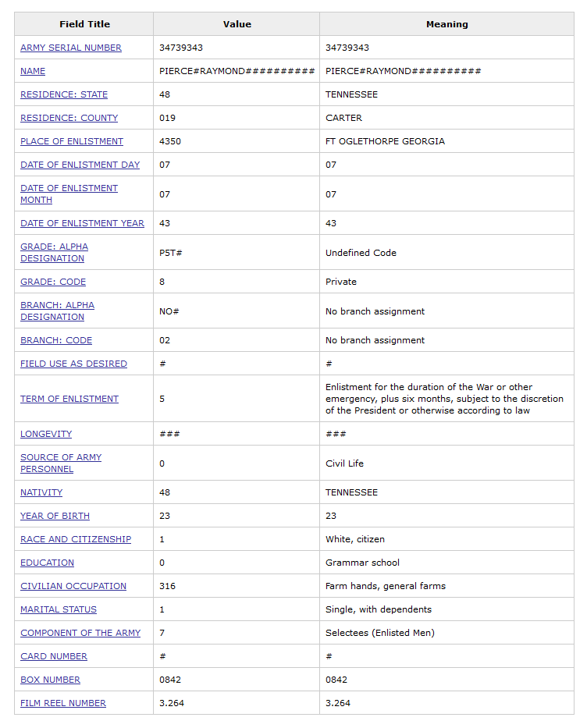Viewport: 587px width, 728px height.
Task: Open the CIVILIAN OCCUPATION link
Action: [x=73, y=586]
